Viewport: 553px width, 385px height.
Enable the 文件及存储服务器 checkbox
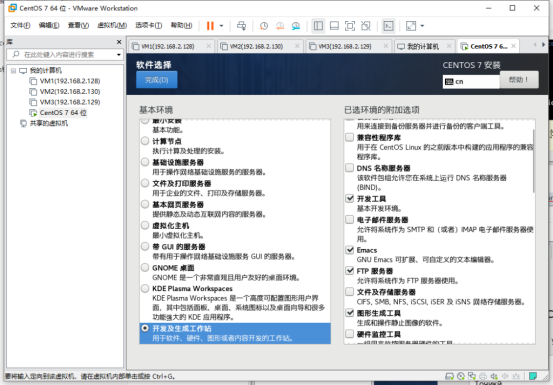[x=350, y=292]
